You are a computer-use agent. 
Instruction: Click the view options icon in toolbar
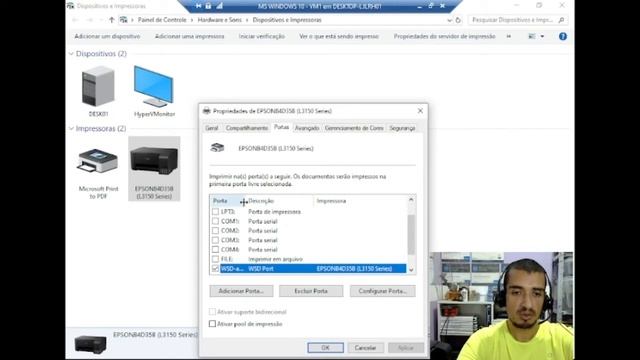pyautogui.click(x=532, y=36)
